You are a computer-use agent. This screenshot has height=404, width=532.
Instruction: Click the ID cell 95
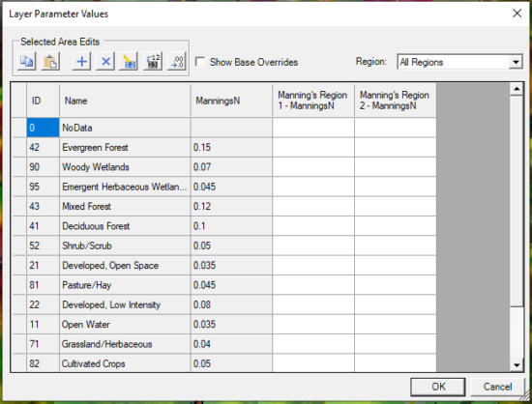[x=44, y=187]
